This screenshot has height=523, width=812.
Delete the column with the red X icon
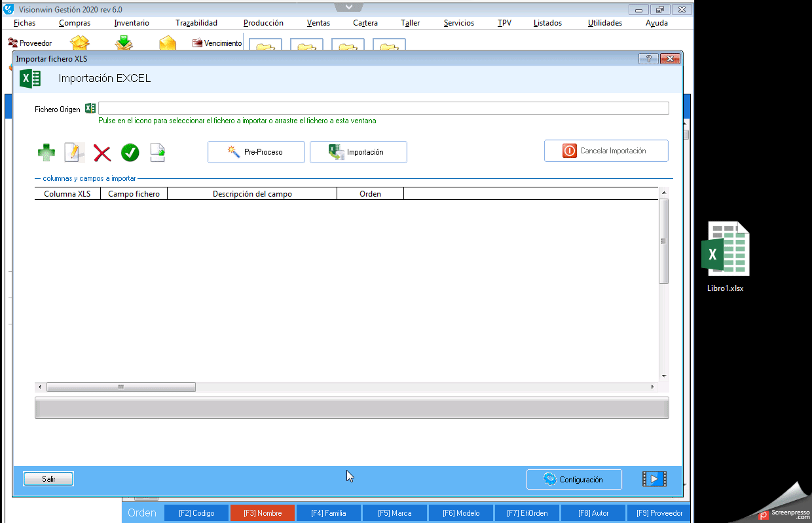(102, 153)
